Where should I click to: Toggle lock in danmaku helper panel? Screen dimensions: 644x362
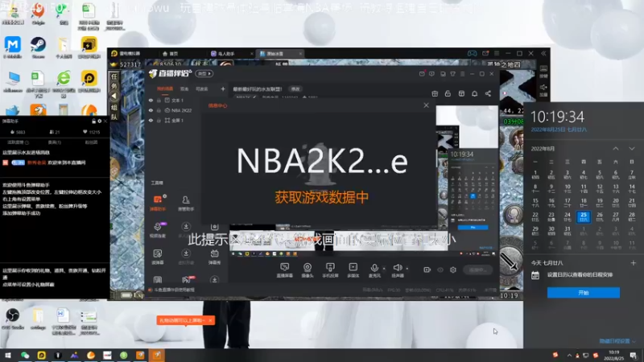[93, 121]
